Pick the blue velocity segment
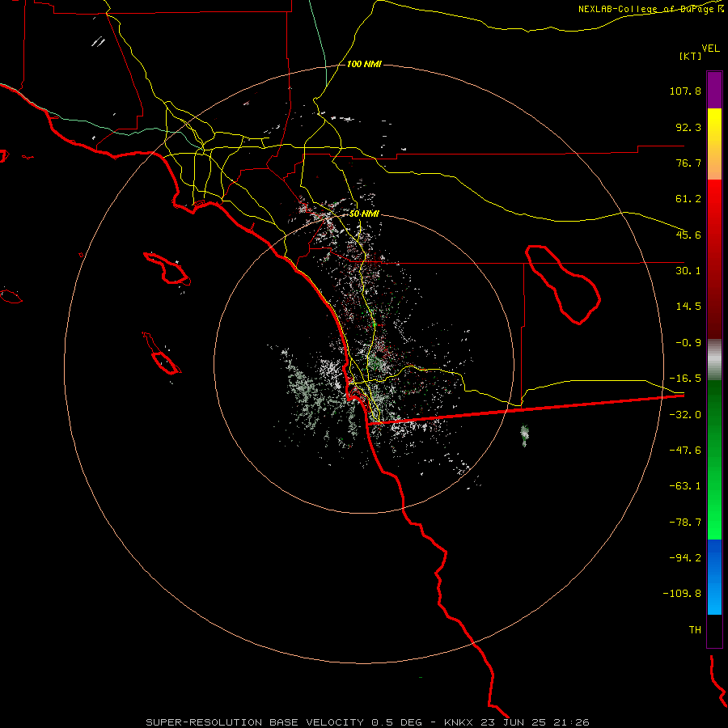This screenshot has height=728, width=728. coord(714,557)
